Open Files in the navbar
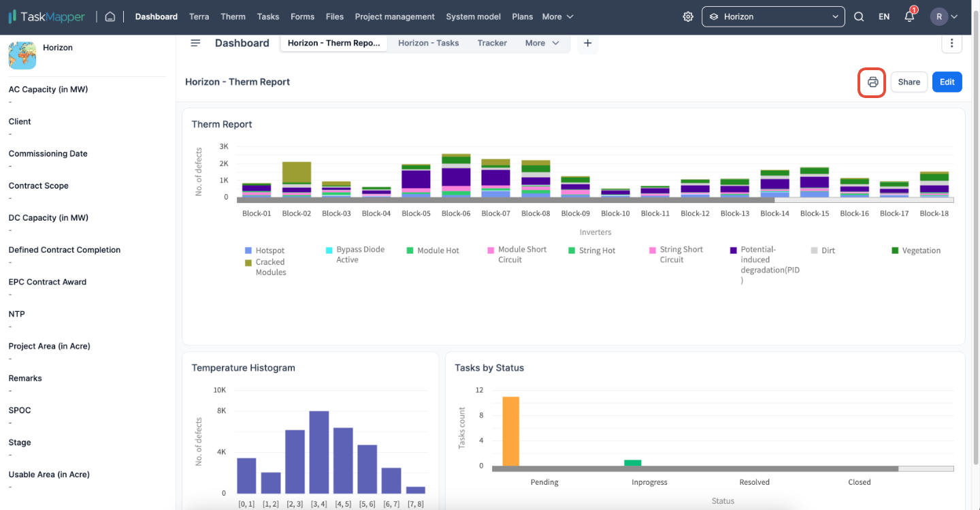Screen dimensions: 980x510 pos(335,16)
